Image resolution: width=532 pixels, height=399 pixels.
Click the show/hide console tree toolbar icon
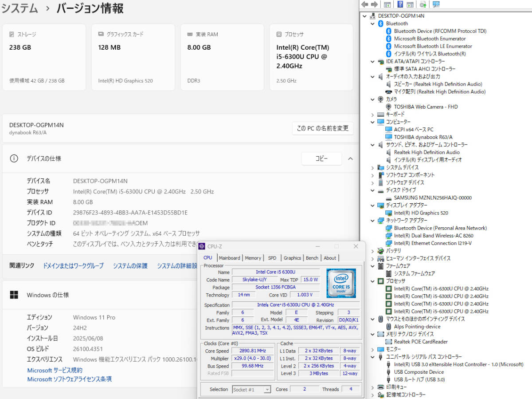click(387, 4)
